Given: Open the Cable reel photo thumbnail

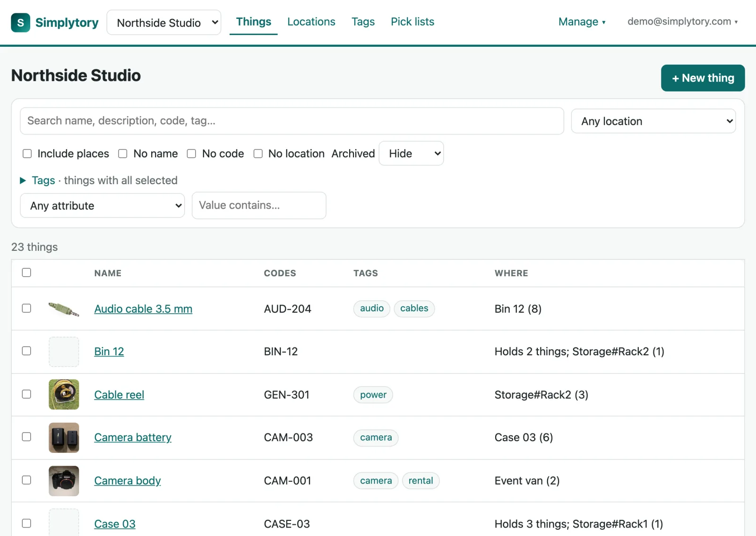Looking at the screenshot, I should (x=64, y=394).
